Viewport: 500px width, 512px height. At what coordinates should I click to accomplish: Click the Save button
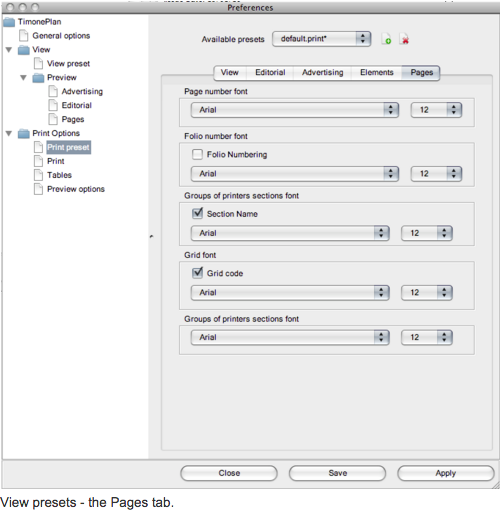[337, 473]
